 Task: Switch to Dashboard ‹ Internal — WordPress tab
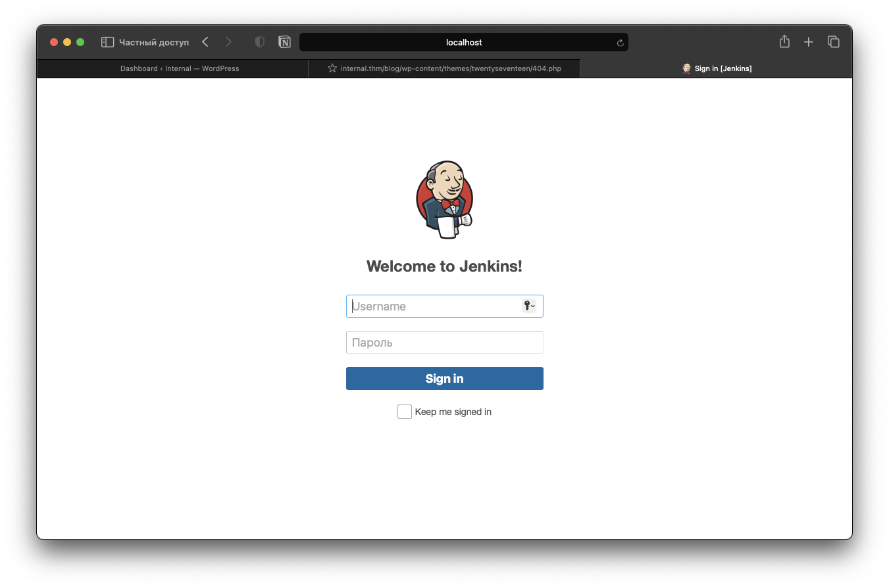tap(179, 68)
